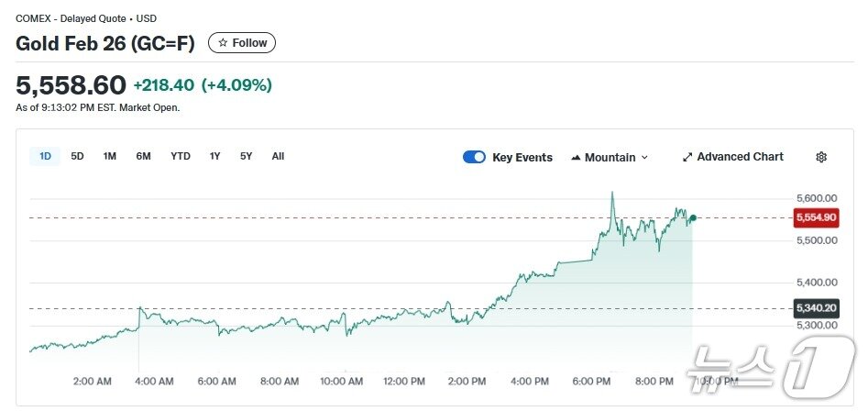Screen dimensions: 868x411
Task: Switch to the 5D time range
Action: click(x=78, y=156)
